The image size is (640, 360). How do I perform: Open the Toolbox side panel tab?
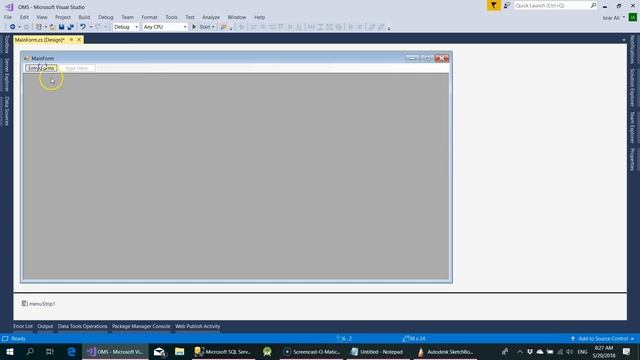click(7, 44)
